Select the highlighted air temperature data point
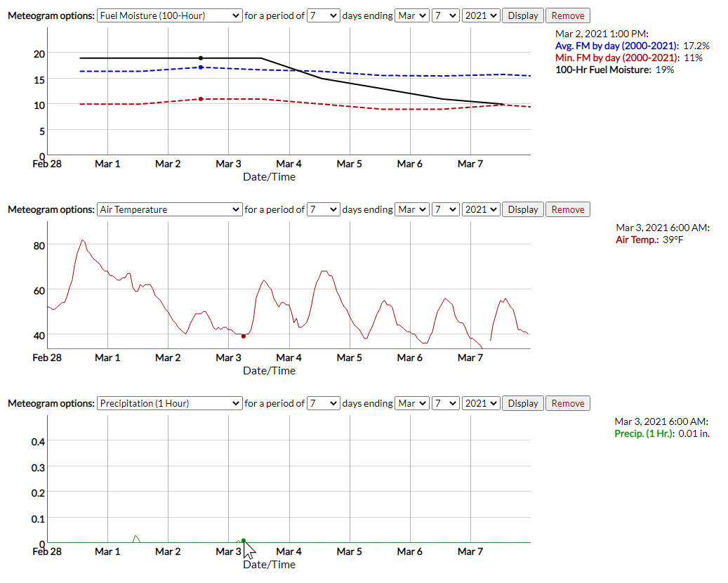The image size is (728, 583). pyautogui.click(x=243, y=336)
